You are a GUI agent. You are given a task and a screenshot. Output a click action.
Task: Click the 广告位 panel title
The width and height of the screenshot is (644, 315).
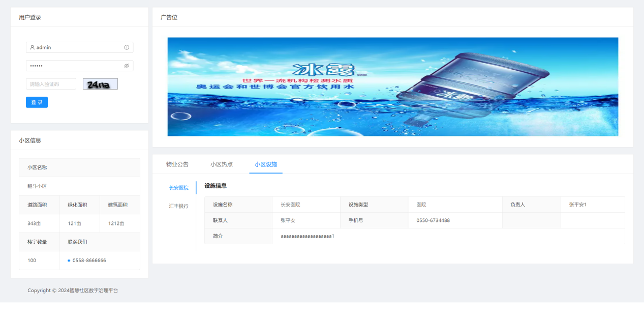169,17
